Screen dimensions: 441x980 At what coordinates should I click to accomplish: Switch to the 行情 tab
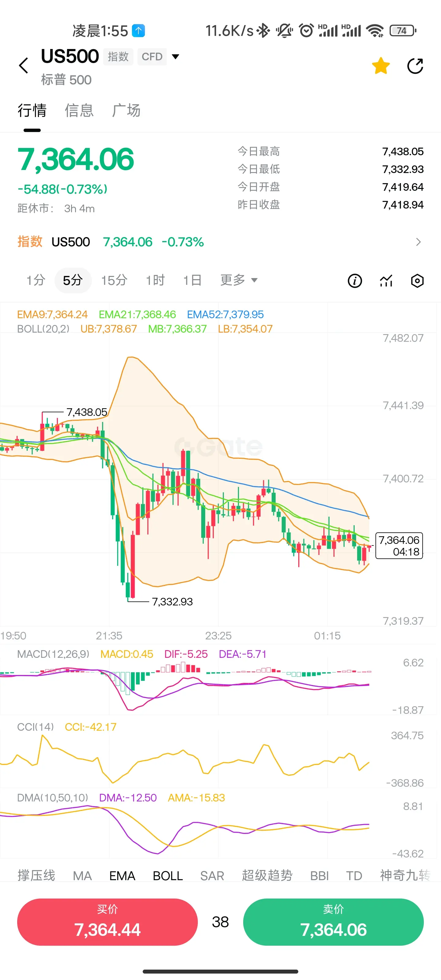tap(32, 110)
